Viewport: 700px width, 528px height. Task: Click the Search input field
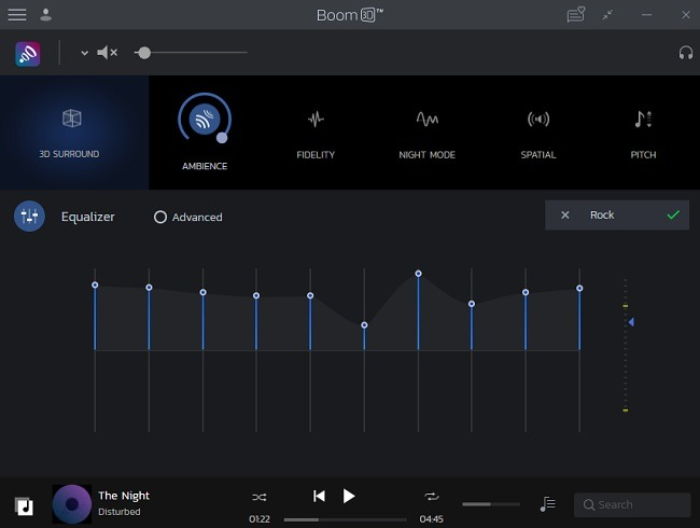coord(632,505)
